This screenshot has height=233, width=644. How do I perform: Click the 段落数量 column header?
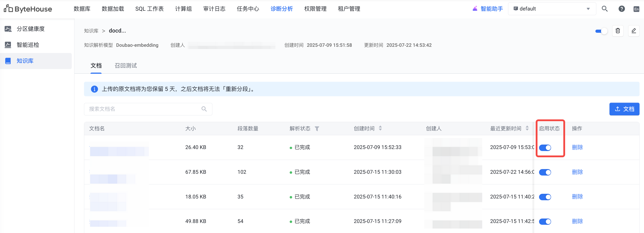click(x=248, y=129)
